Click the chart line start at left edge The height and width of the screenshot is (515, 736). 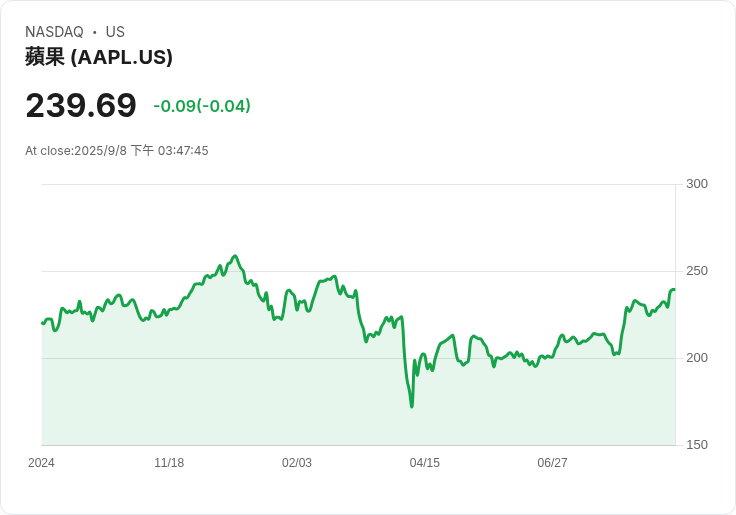[42, 323]
